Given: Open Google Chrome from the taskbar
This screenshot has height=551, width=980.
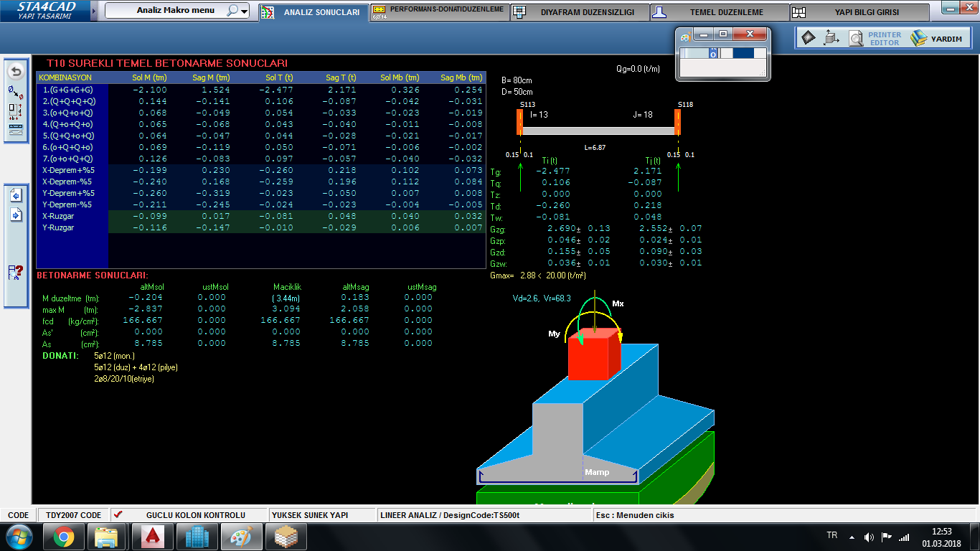Looking at the screenshot, I should [63, 537].
